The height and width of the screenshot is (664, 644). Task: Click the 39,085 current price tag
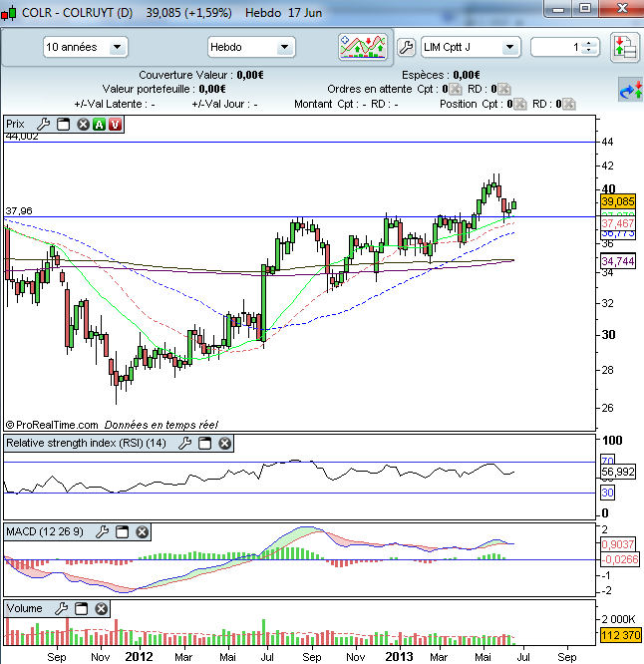(x=618, y=201)
